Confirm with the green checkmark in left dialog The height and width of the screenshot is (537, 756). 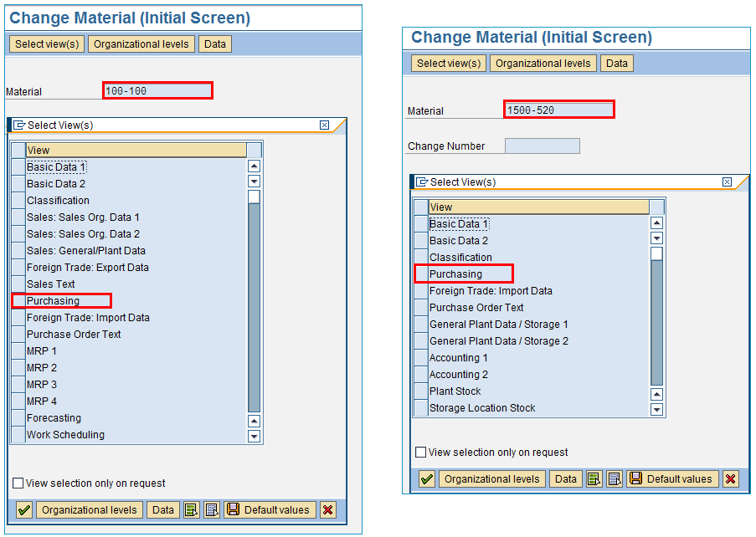point(23,509)
